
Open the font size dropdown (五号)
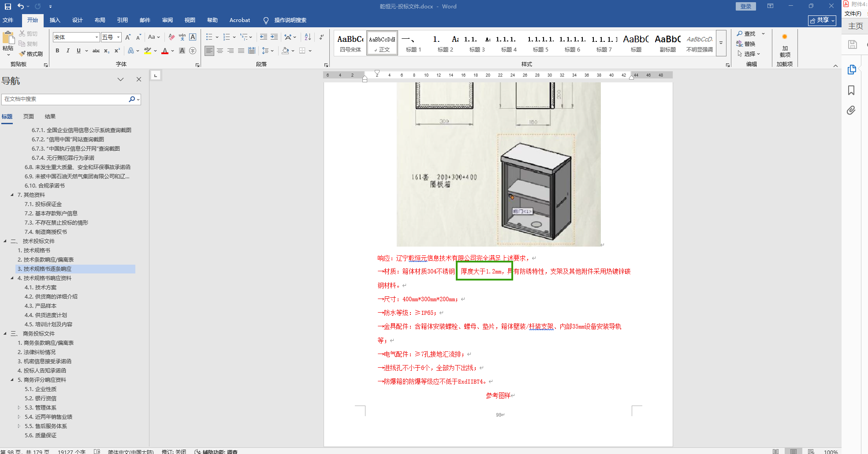coord(118,37)
